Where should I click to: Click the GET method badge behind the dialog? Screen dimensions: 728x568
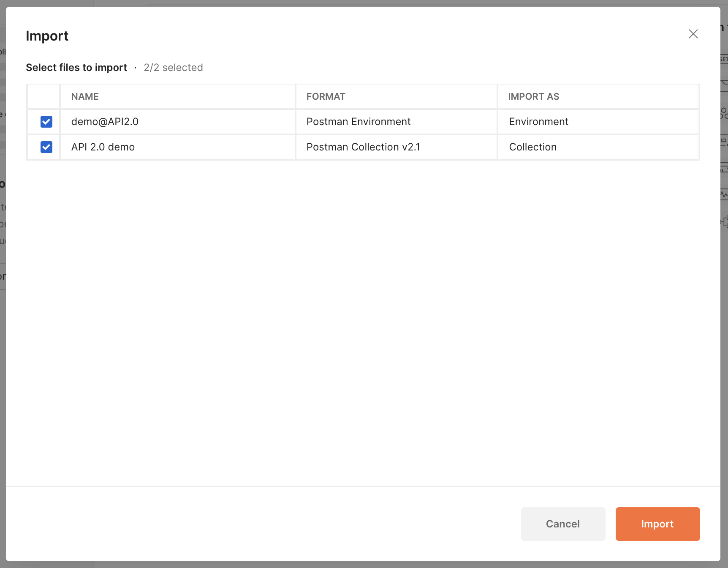723,59
